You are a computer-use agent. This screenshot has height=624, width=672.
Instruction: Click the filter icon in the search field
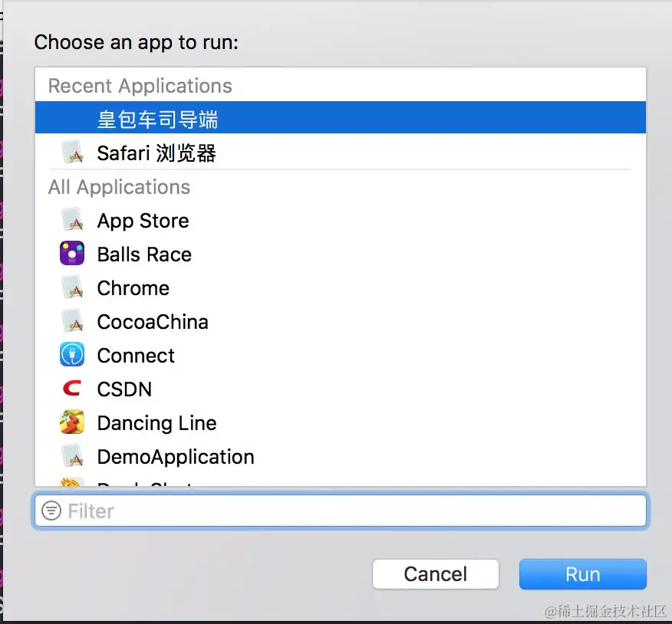tap(51, 511)
